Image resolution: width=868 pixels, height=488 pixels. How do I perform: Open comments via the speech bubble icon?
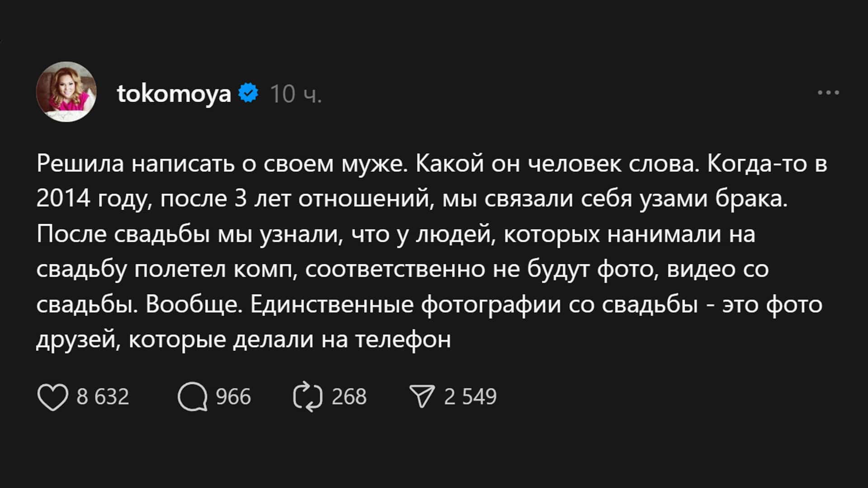click(192, 397)
